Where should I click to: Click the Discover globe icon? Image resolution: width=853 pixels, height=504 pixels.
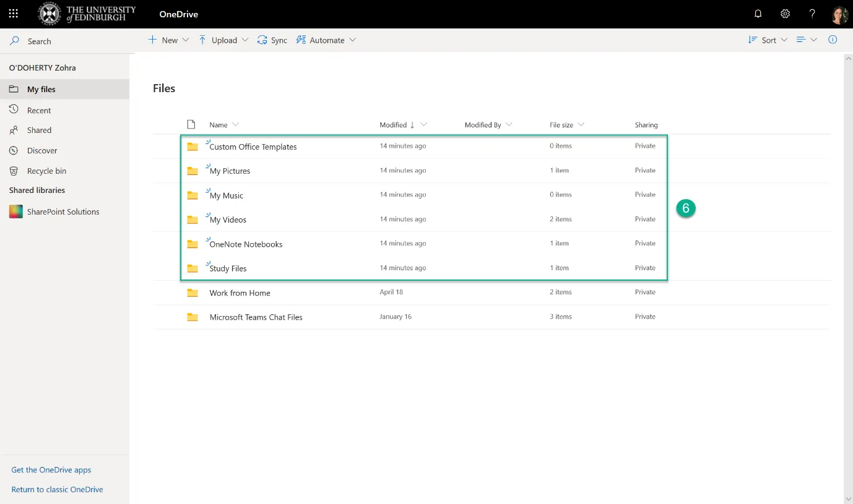[x=14, y=150]
